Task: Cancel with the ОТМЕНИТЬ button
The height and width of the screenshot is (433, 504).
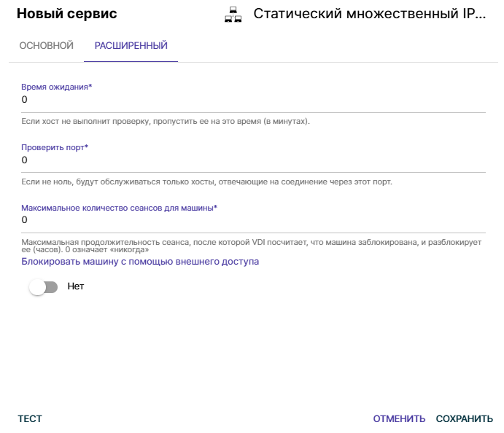Action: tap(399, 419)
